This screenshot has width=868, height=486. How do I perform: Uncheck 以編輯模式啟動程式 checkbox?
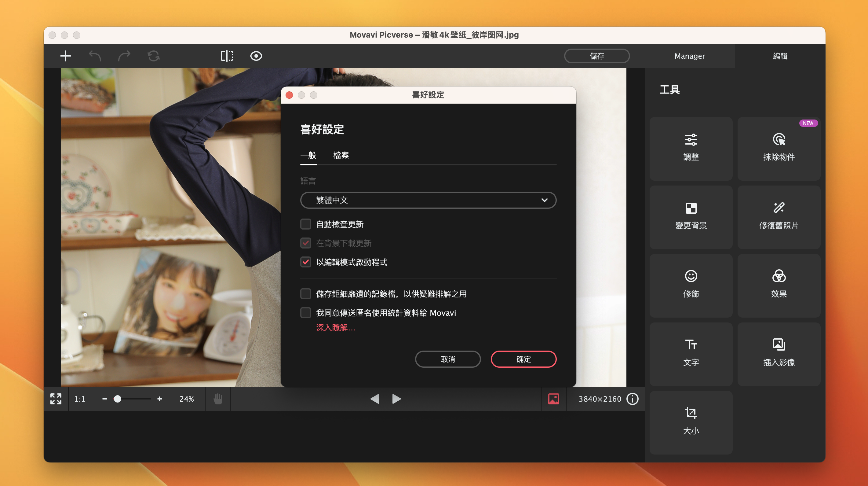click(x=306, y=262)
